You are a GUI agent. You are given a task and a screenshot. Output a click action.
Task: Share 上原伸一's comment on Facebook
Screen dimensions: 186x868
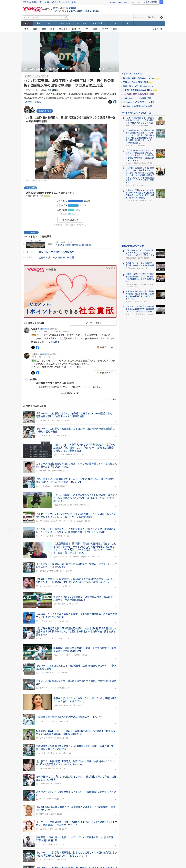pos(38,373)
